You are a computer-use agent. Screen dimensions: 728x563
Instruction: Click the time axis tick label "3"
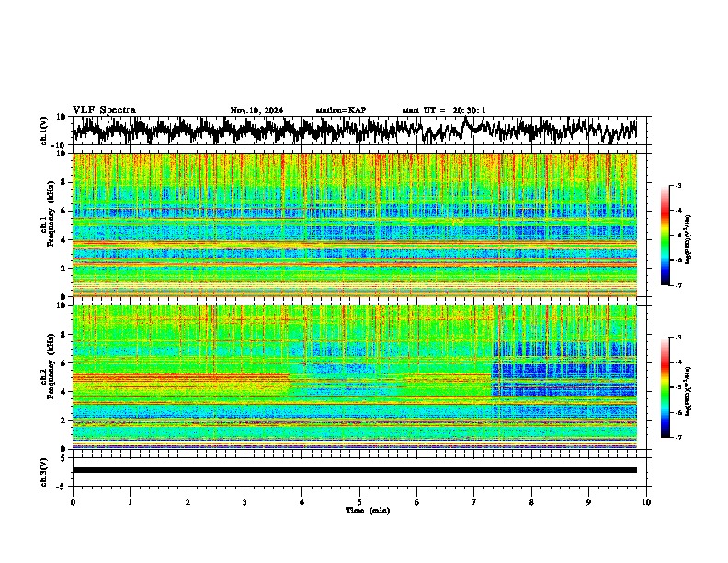(245, 502)
